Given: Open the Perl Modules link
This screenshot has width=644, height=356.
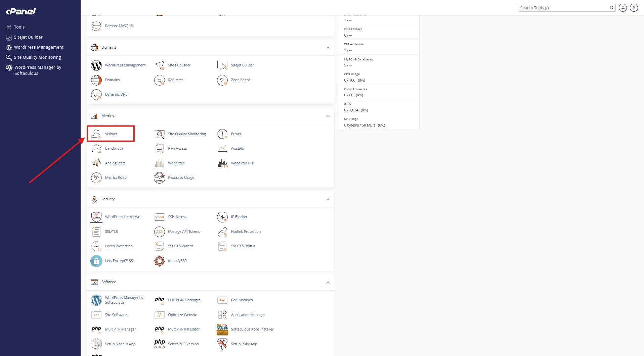Looking at the screenshot, I should [242, 300].
